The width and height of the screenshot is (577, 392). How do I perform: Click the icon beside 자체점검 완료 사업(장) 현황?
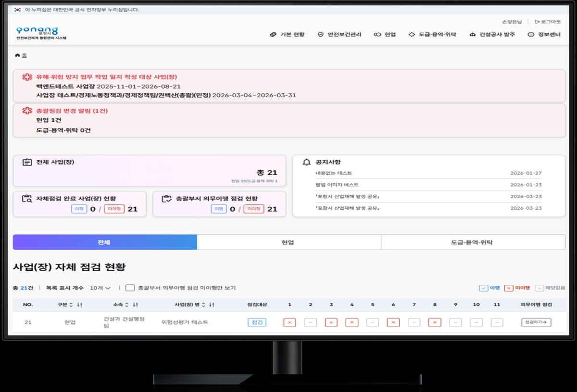[x=27, y=198]
